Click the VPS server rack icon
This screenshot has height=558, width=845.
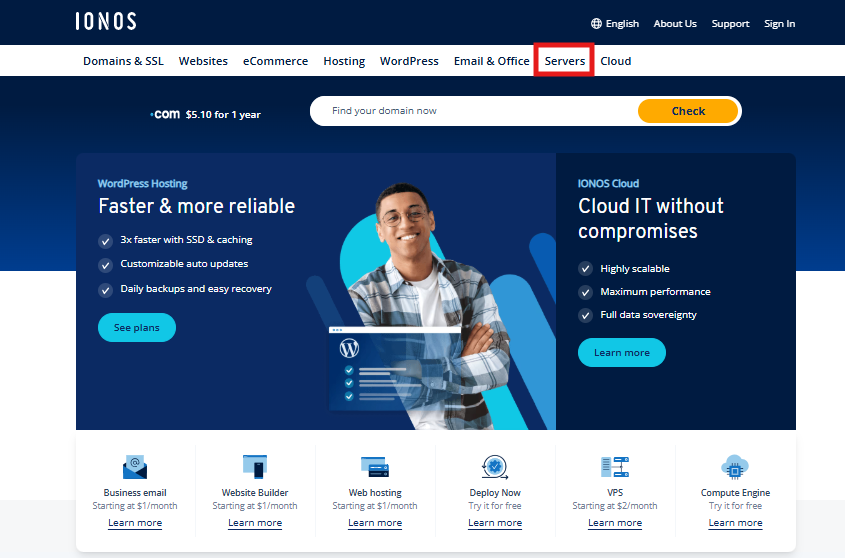tap(615, 467)
